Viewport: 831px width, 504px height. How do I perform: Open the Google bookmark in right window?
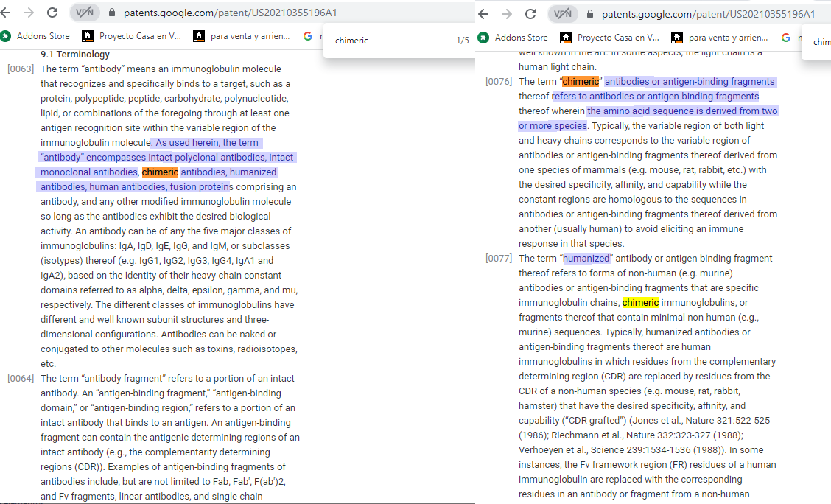click(x=786, y=38)
